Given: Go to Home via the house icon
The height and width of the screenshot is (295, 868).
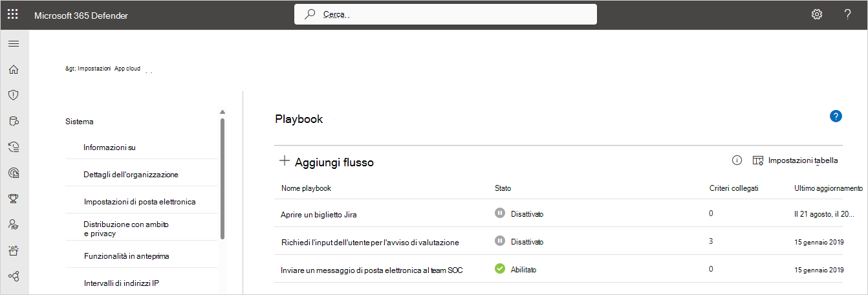Looking at the screenshot, I should point(13,70).
